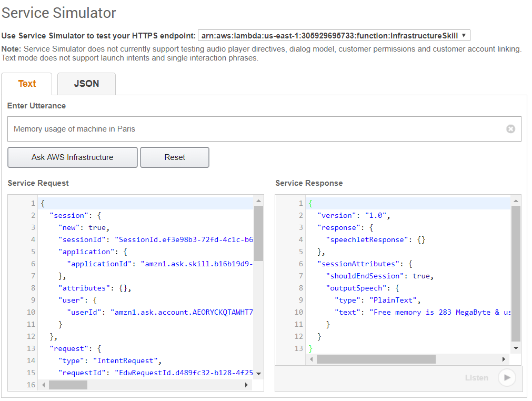The width and height of the screenshot is (532, 401).
Task: Click the Service Response scroll-down arrow
Action: pyautogui.click(x=516, y=348)
